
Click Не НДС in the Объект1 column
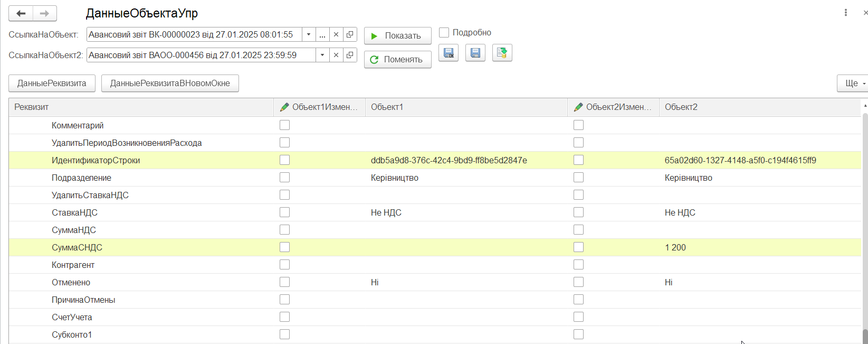[386, 212]
